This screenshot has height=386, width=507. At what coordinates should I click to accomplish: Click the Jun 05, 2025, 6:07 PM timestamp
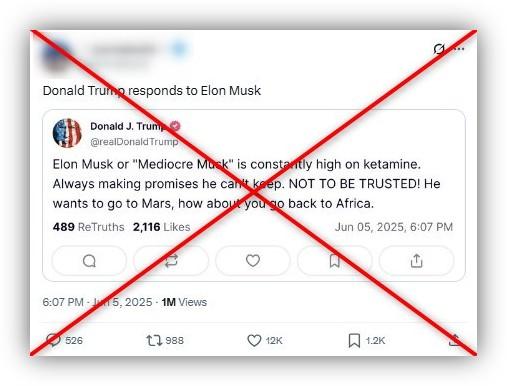(394, 227)
